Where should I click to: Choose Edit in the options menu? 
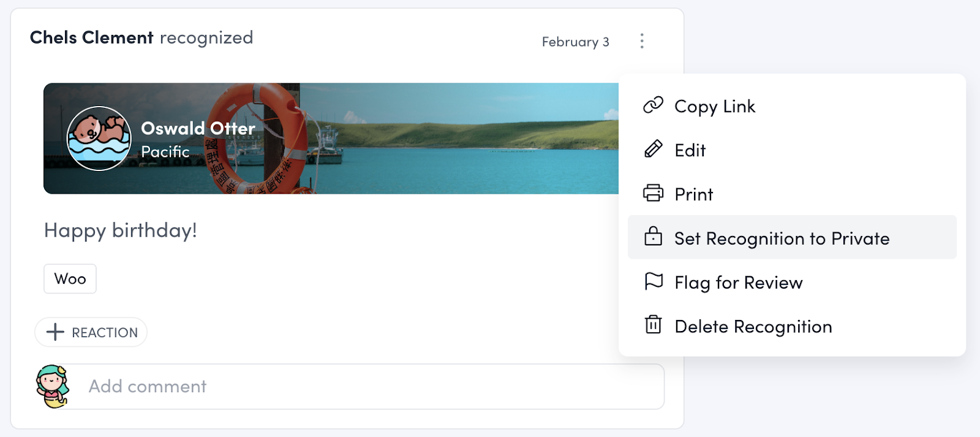(690, 151)
